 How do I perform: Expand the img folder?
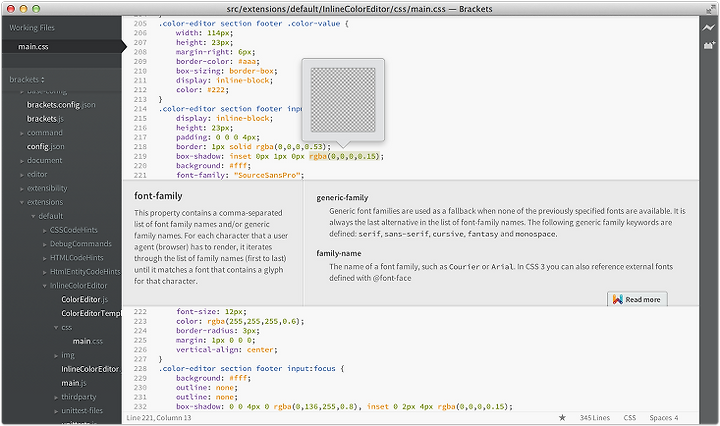[x=56, y=355]
